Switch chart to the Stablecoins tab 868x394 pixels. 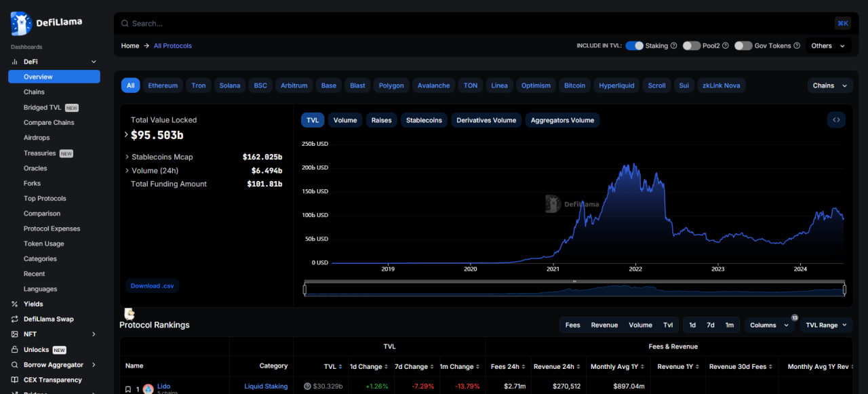424,120
